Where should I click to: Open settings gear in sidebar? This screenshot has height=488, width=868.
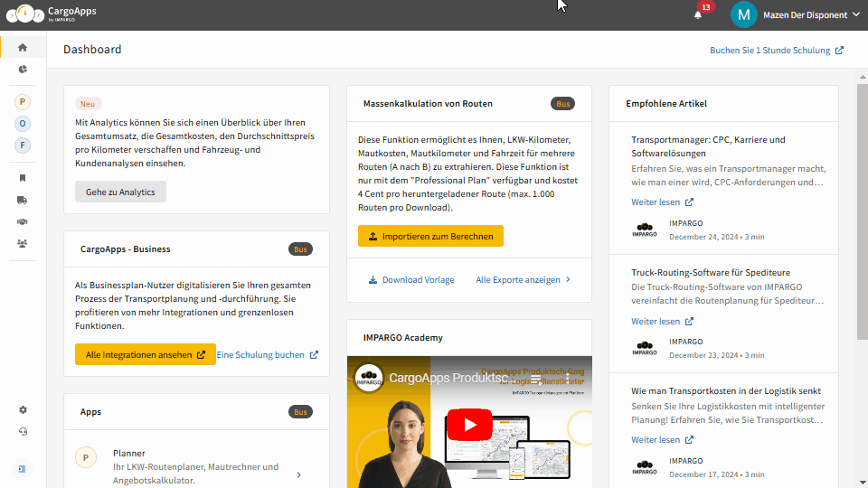pyautogui.click(x=23, y=410)
